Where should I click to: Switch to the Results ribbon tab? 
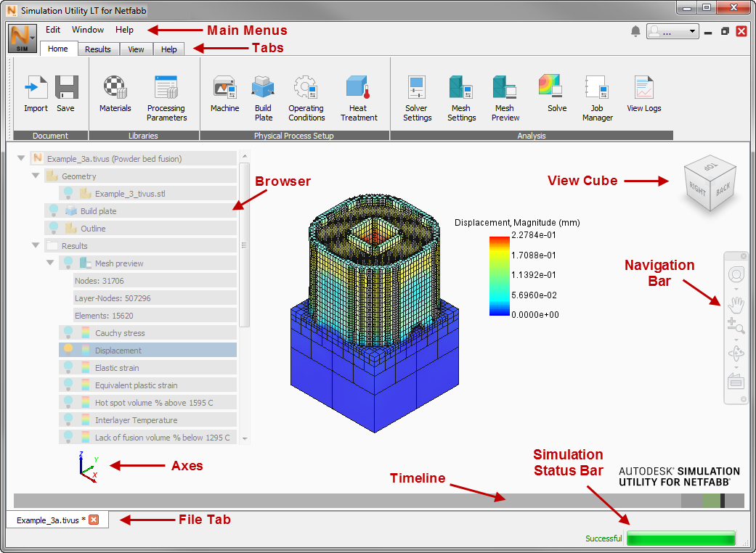[98, 49]
